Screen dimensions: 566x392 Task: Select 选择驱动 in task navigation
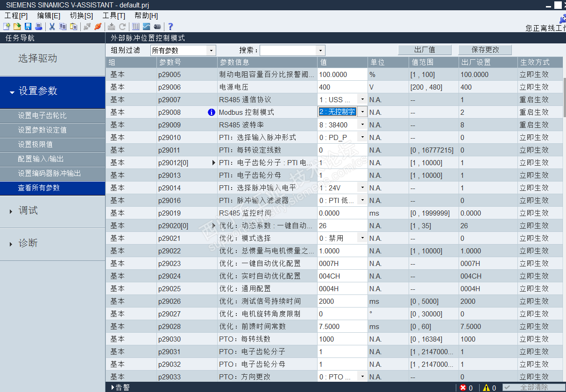52,59
